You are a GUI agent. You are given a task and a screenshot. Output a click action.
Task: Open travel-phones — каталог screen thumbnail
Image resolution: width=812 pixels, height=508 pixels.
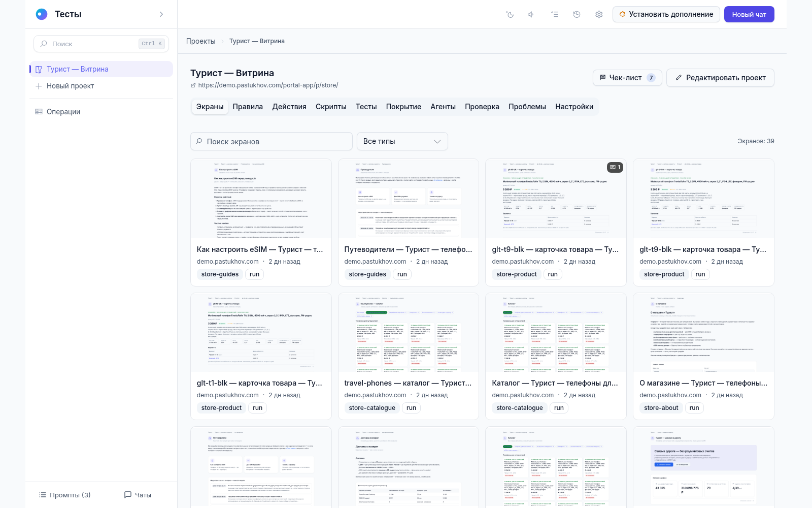pyautogui.click(x=409, y=332)
